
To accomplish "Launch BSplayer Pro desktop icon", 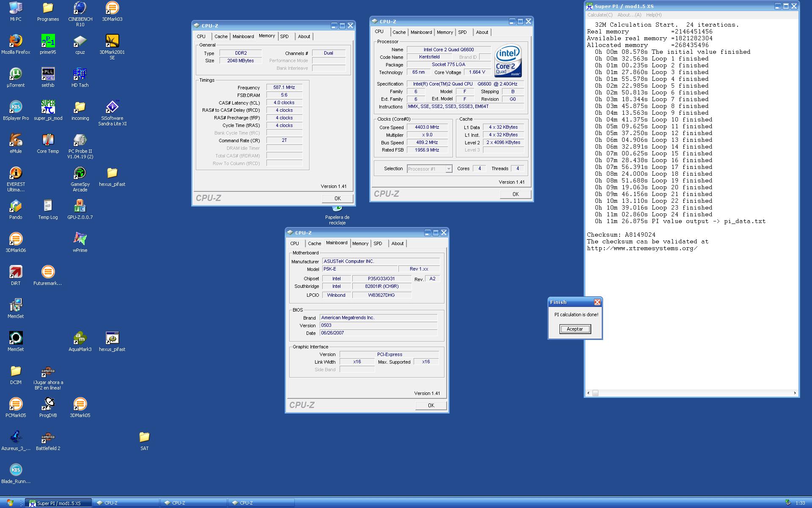I will pyautogui.click(x=16, y=107).
